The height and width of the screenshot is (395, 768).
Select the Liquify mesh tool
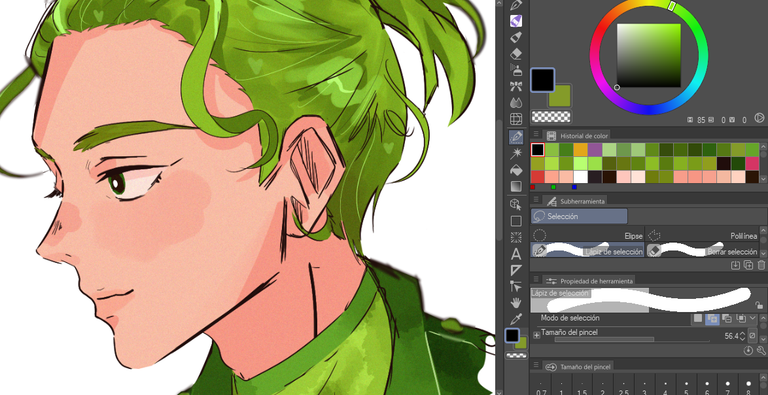coord(516,119)
